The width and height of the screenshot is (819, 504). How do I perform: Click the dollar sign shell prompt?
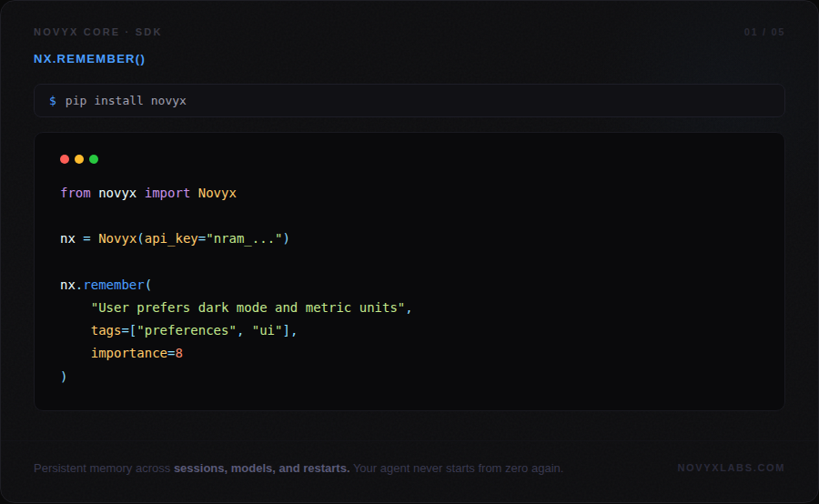tap(53, 101)
